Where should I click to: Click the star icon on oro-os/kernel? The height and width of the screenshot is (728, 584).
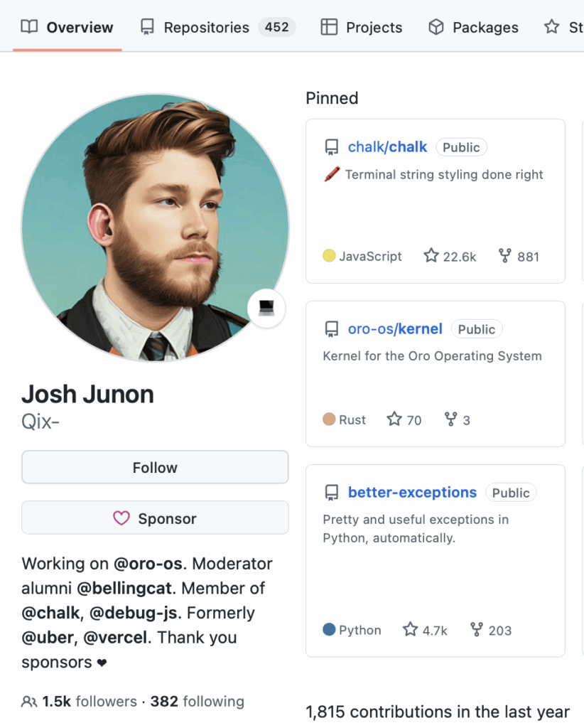(394, 419)
